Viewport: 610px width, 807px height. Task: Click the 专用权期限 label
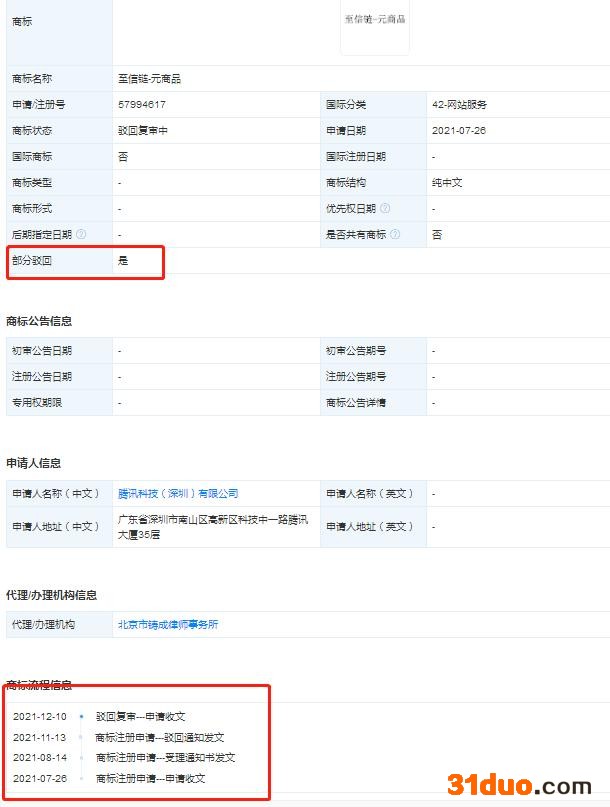(x=37, y=402)
